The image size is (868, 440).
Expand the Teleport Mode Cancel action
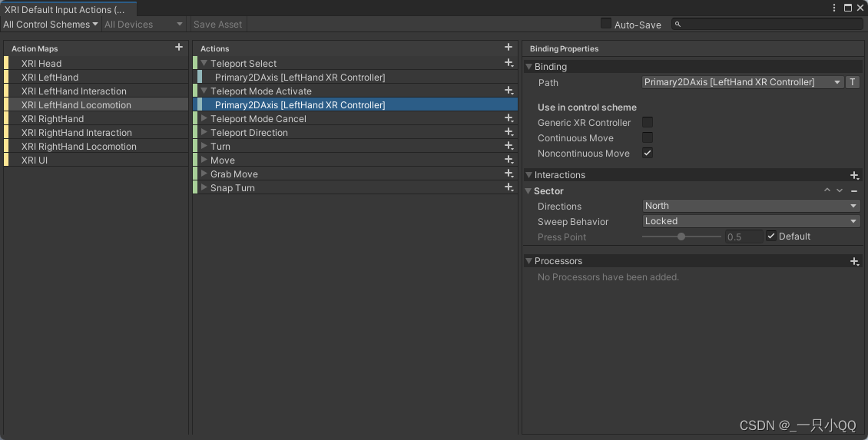pos(204,118)
